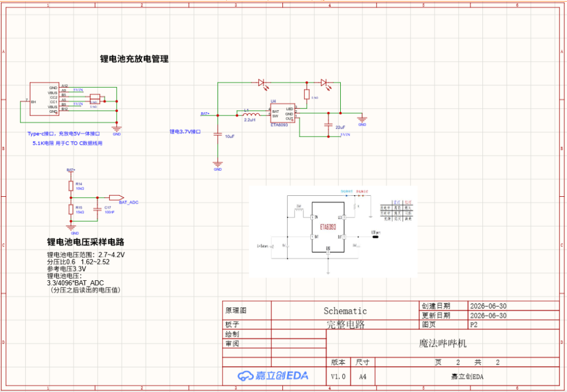
Task: Select the R15 resistor symbol
Action: coord(71,210)
